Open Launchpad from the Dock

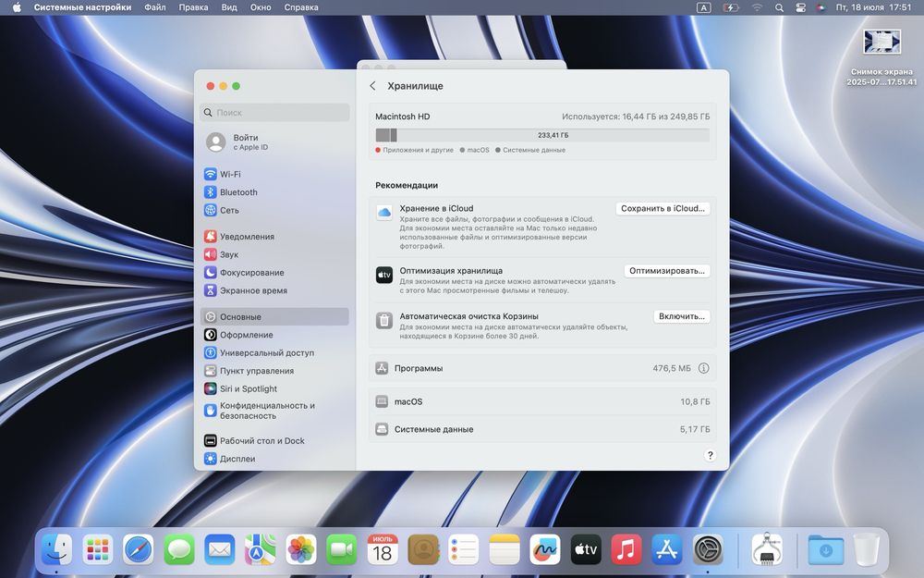coord(97,549)
